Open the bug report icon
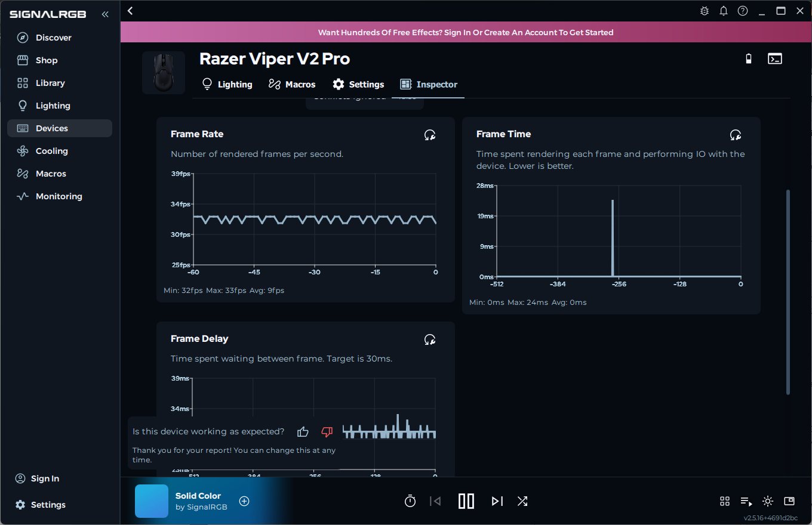The height and width of the screenshot is (525, 812). click(705, 11)
